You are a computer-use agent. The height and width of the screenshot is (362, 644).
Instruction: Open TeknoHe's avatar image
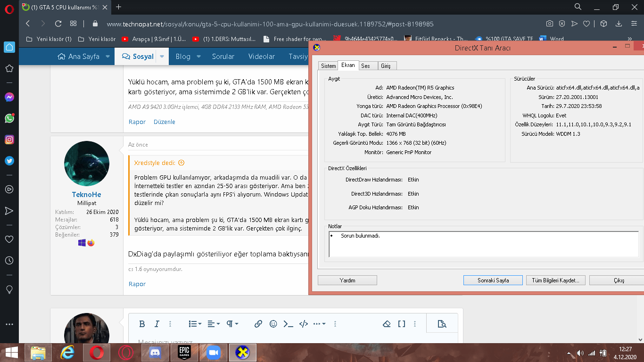point(87,163)
